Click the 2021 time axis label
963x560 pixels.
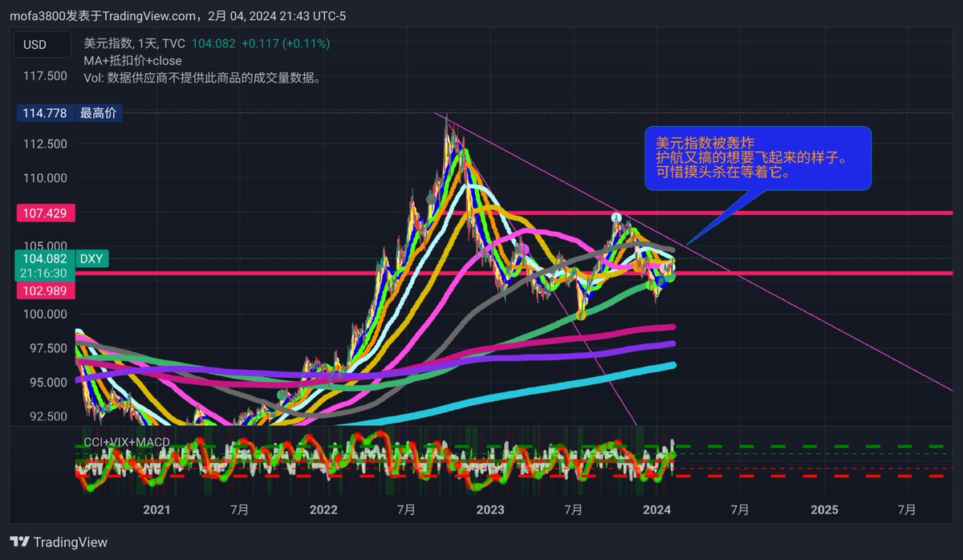pos(156,509)
